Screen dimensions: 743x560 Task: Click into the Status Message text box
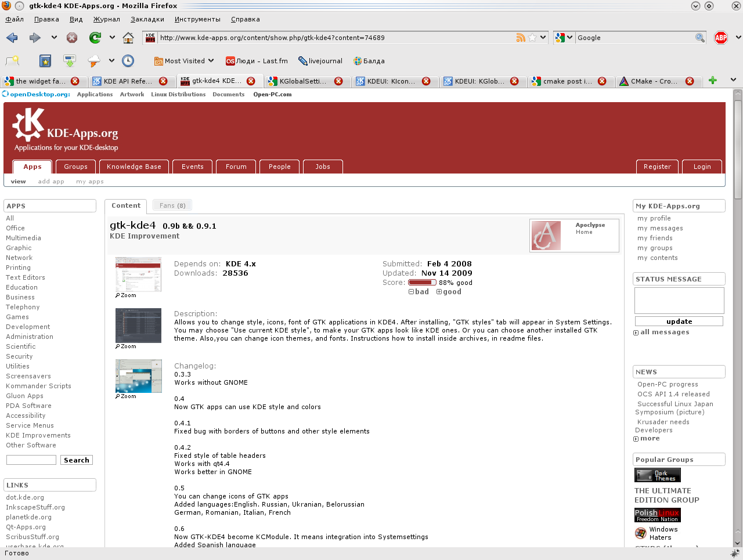[x=679, y=301]
